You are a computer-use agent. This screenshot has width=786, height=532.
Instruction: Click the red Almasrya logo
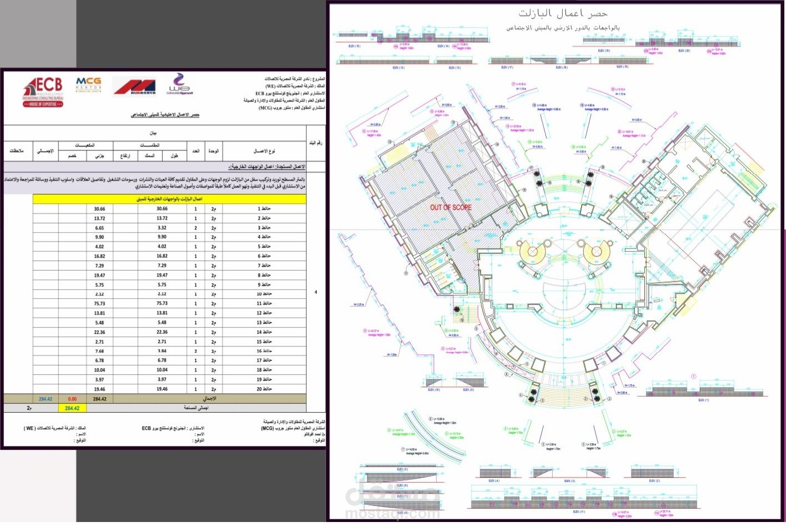(x=134, y=87)
